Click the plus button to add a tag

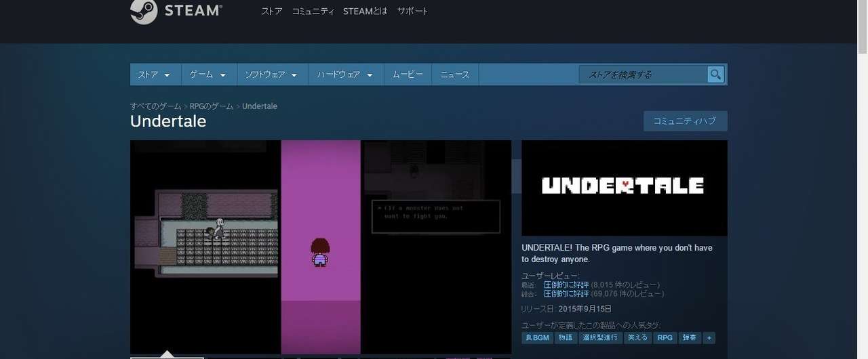coord(709,337)
